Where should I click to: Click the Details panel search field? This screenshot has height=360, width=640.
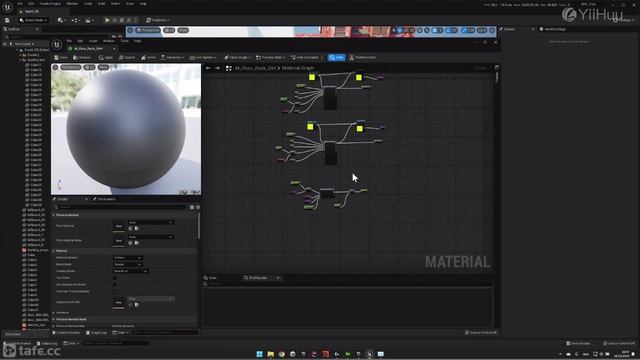(x=121, y=207)
